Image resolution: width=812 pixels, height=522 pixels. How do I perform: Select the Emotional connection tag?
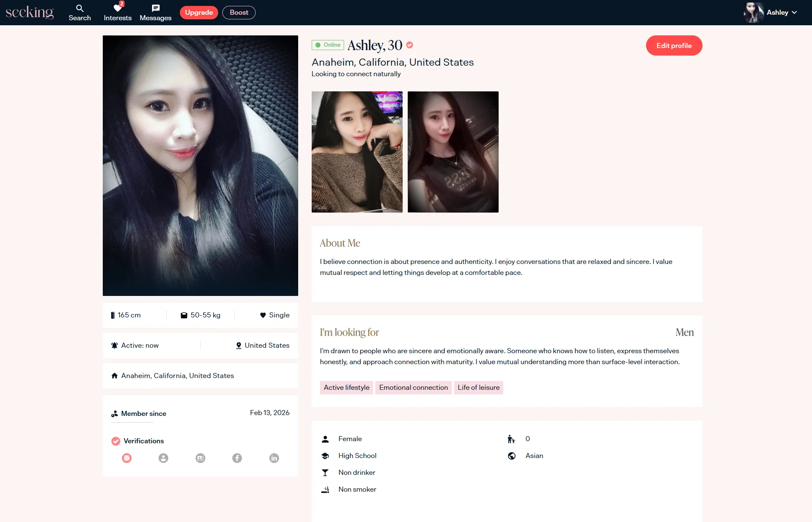tap(413, 388)
